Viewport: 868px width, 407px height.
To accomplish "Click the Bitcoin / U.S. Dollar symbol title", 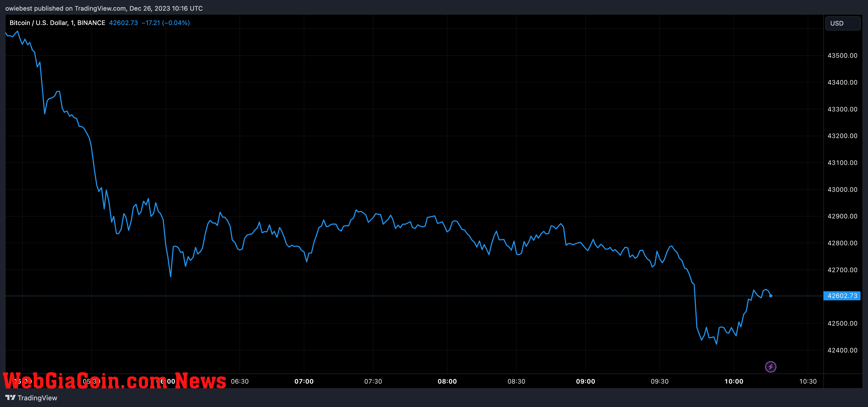I will pyautogui.click(x=57, y=23).
